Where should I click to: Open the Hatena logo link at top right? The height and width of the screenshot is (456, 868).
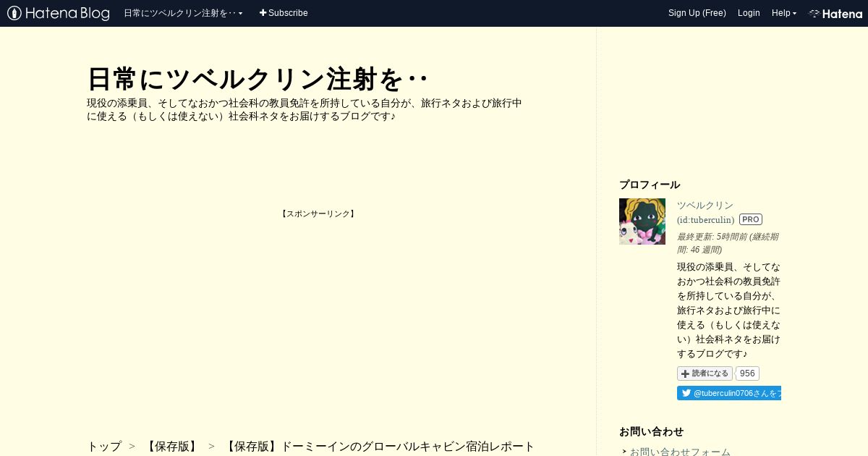pyautogui.click(x=835, y=13)
